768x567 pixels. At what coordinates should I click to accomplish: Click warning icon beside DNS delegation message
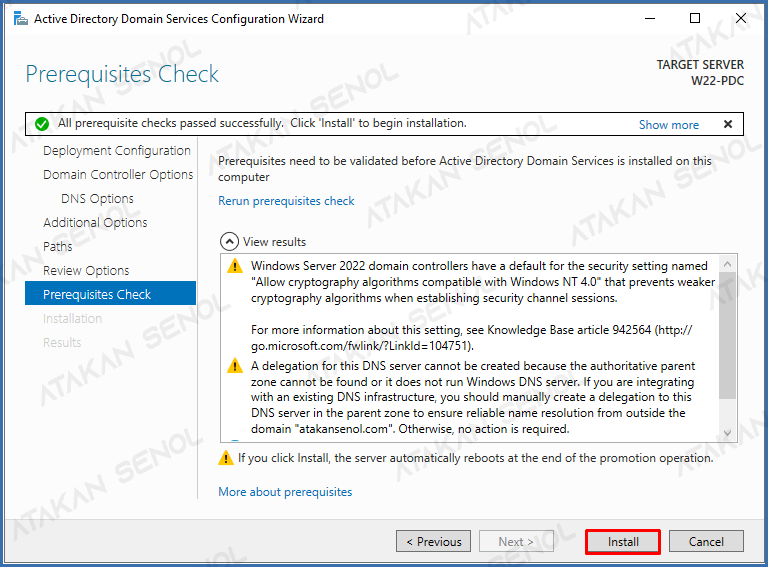[x=235, y=366]
